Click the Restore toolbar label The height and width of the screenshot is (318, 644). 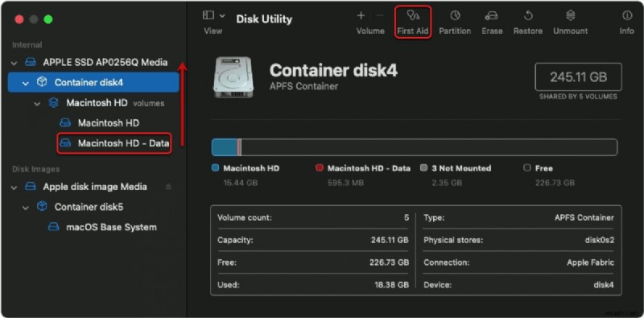pos(528,31)
